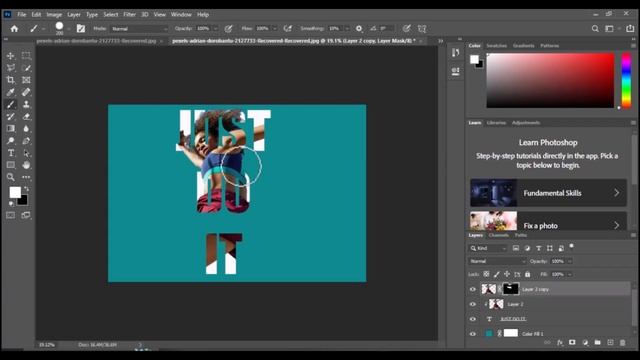Open the layer filter Kind dropdown
Screen dimensions: 640x360
488,248
